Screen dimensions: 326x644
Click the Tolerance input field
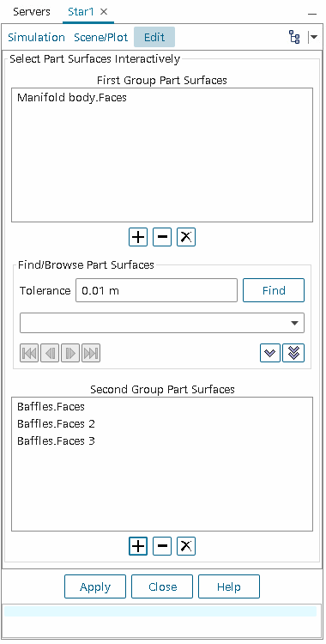coord(156,291)
